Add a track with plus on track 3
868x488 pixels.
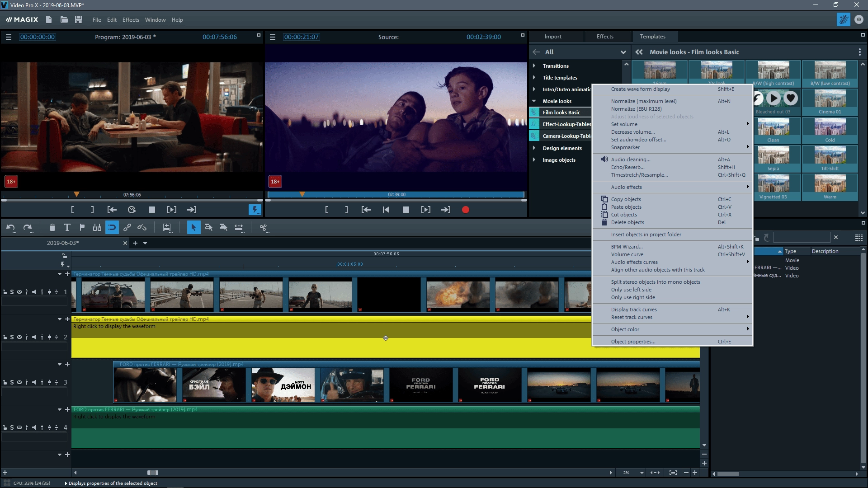point(67,364)
